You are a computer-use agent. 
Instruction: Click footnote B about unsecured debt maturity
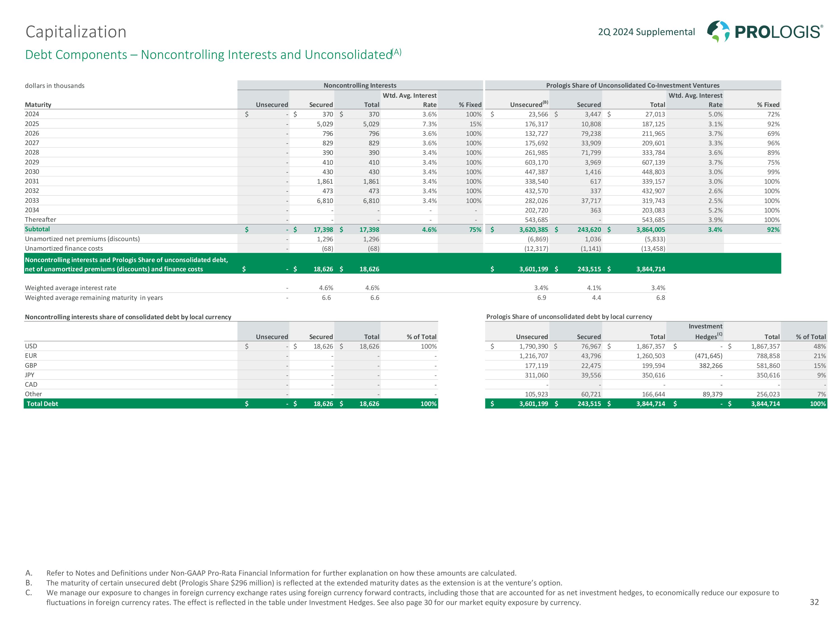pos(304,583)
